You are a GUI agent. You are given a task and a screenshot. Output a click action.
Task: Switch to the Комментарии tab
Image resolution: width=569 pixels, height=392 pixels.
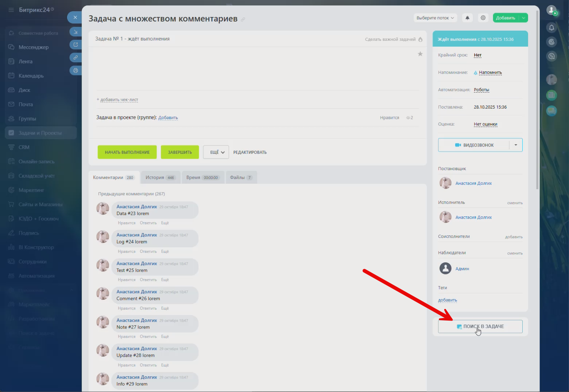click(114, 177)
